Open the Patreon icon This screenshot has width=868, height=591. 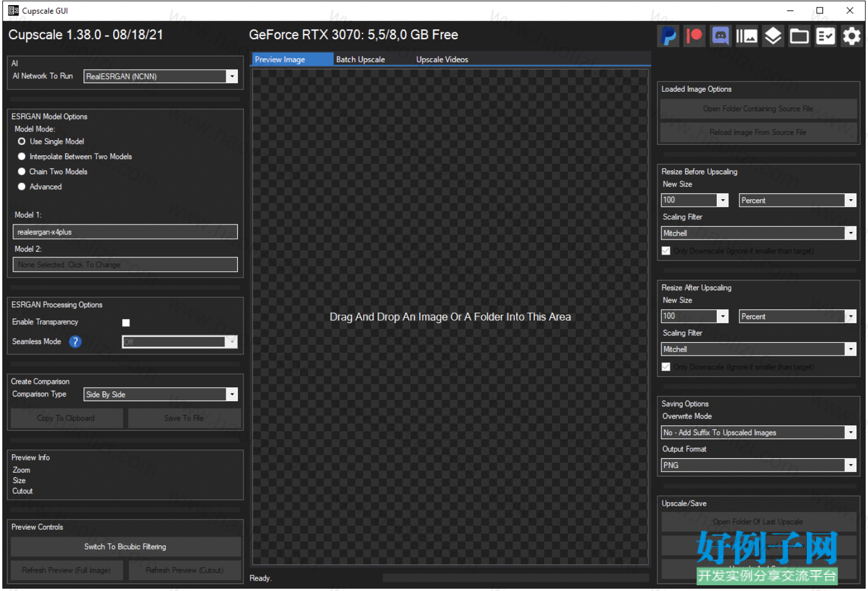(694, 36)
